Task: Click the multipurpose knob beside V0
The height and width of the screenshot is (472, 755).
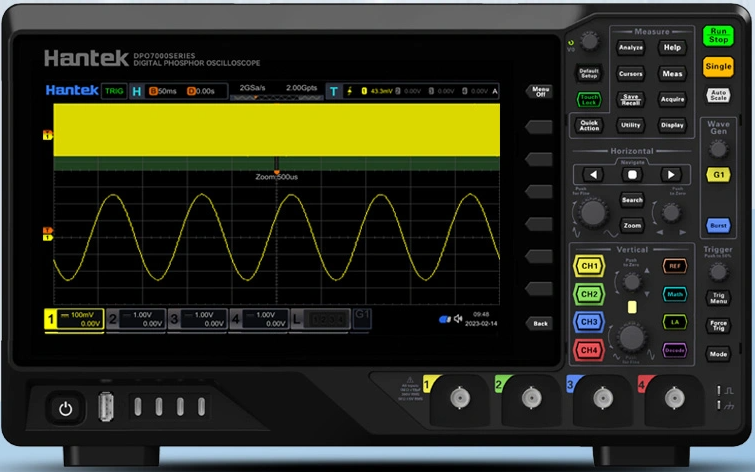Action: 589,42
